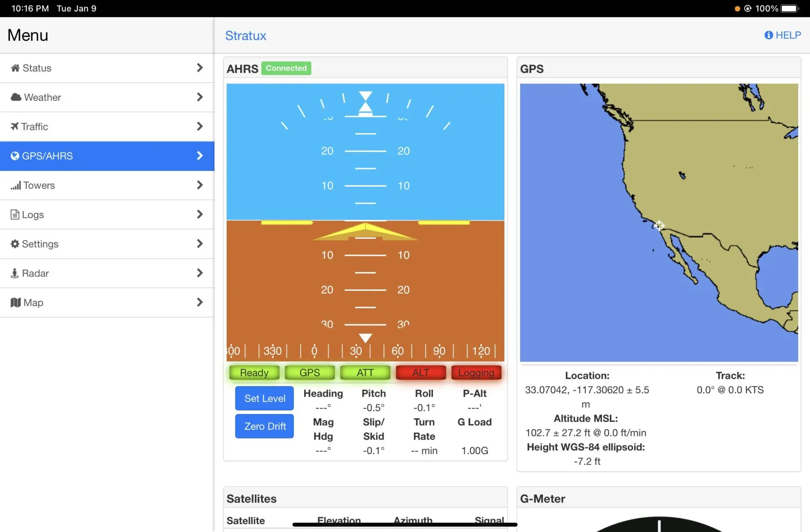This screenshot has width=810, height=532.
Task: Click the Logs document icon
Action: point(15,214)
